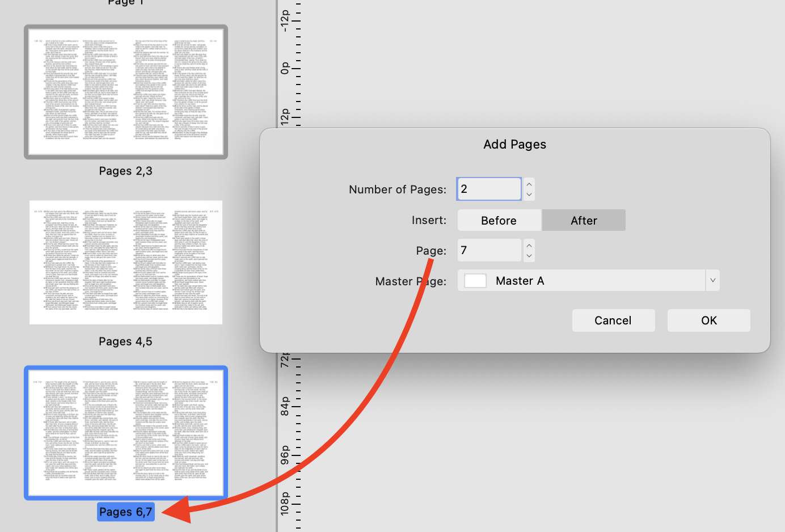Decrease Number of Pages with down stepper arrow

coord(529,195)
